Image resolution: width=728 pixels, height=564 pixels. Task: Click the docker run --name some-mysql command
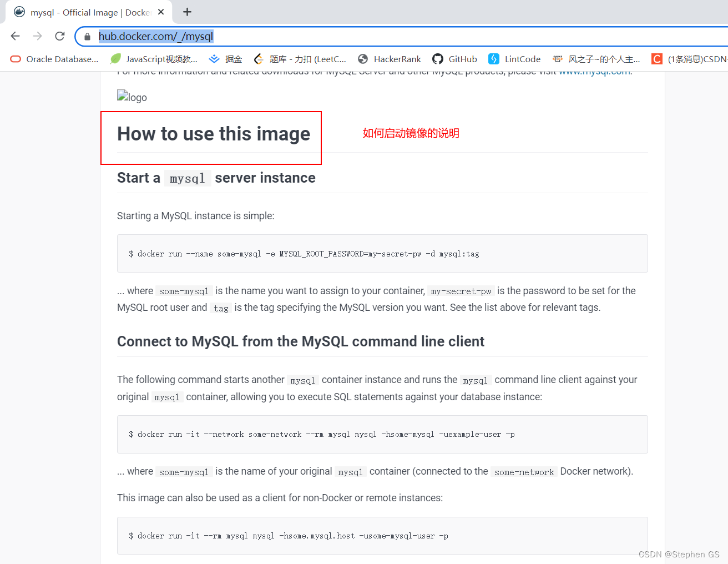(x=304, y=254)
